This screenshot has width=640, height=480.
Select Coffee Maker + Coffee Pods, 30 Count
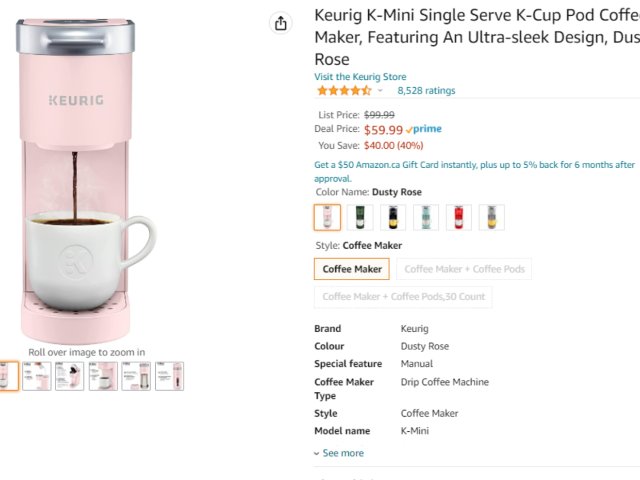403,297
